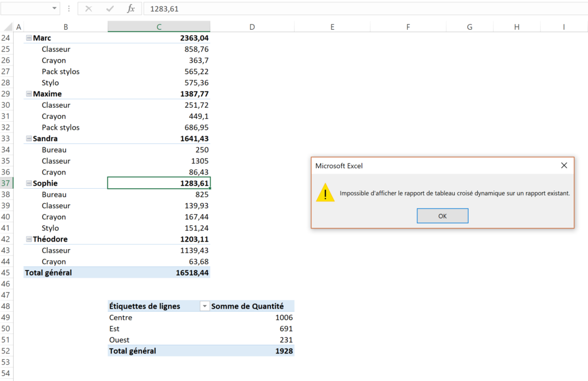Click OK in the Excel error dialog
Viewport: 588px width, 381px height.
pyautogui.click(x=442, y=216)
